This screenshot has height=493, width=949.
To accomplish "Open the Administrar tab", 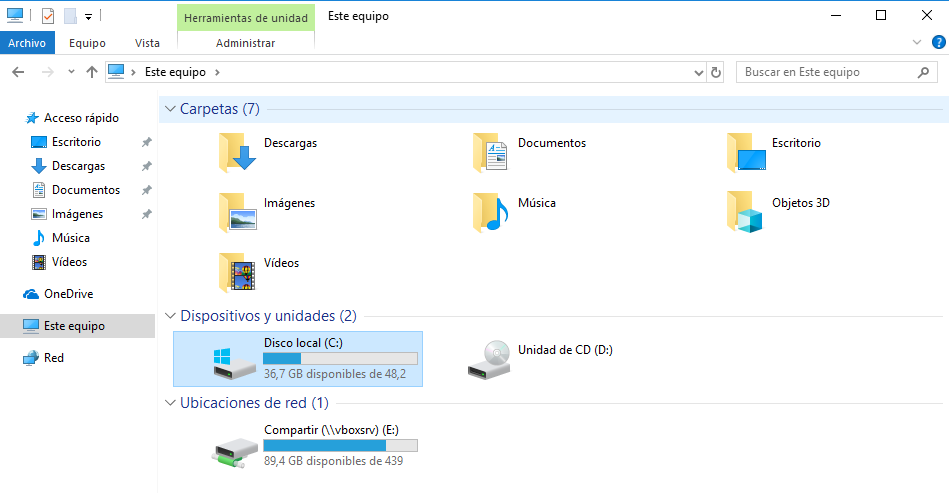I will pos(246,43).
